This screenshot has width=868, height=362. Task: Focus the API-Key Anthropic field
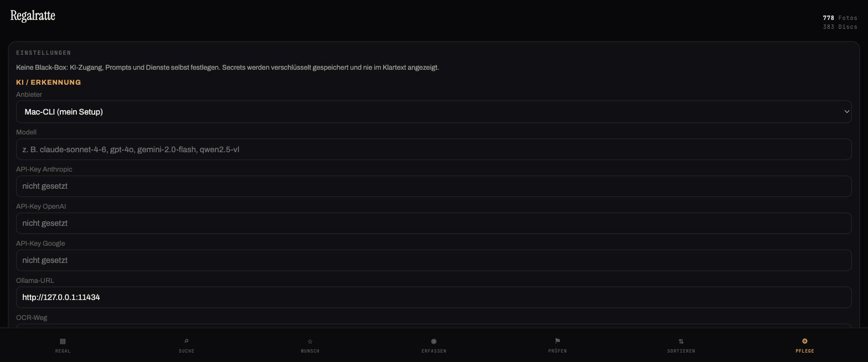[433, 187]
